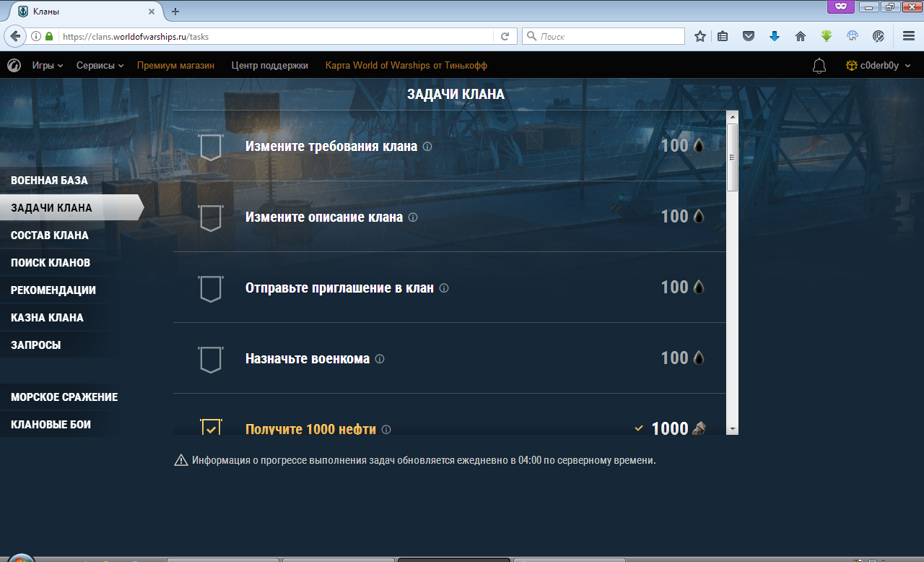Screen dimensions: 924x562
Task: Open the browser hamburger menu
Action: pyautogui.click(x=909, y=36)
